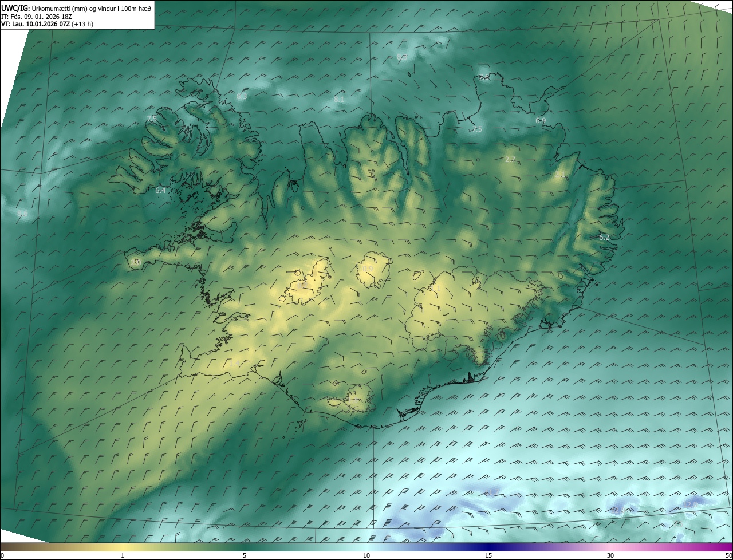Click the 2.0 value on the western peninsula
733x560 pixels.
136,262
